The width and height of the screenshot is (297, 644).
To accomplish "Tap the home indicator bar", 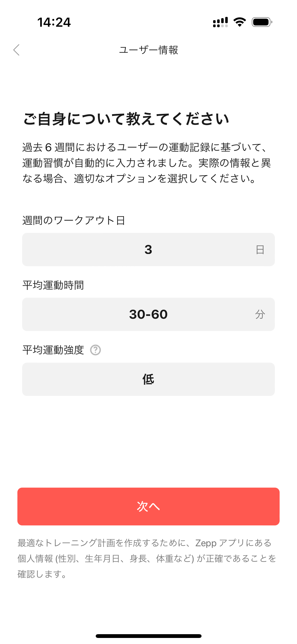I will [148, 636].
